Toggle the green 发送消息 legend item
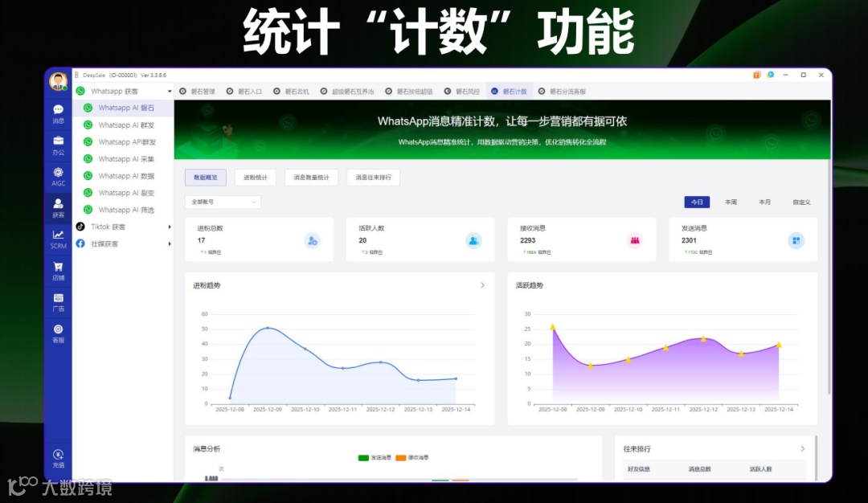Viewport: 868px width, 503px height. (375, 458)
